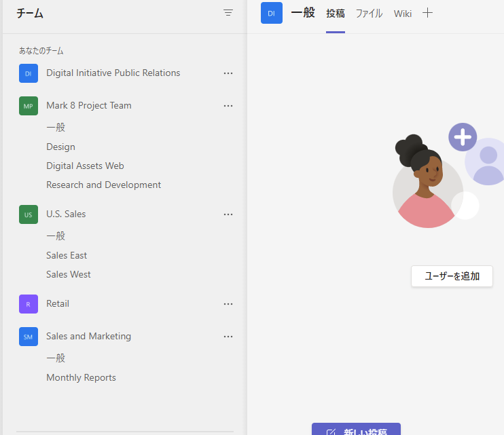504x435 pixels.
Task: Add a new tab with plus icon
Action: 427,13
